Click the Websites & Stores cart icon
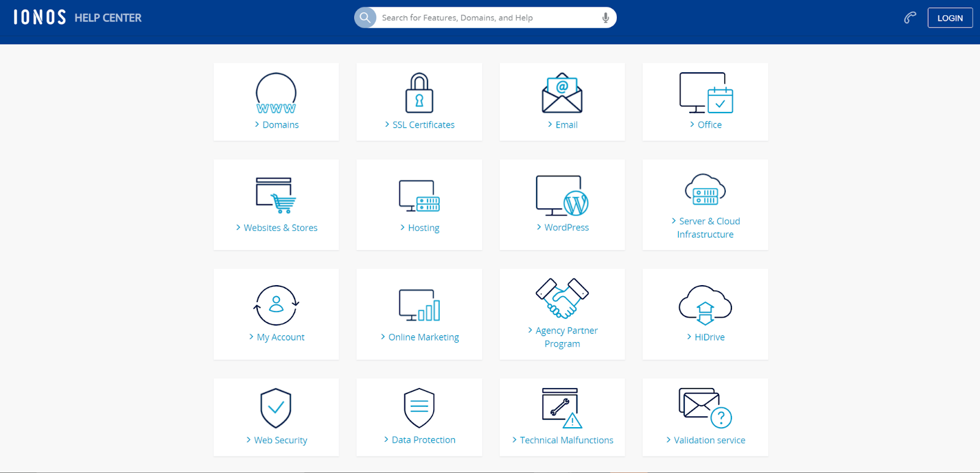980x473 pixels. coord(276,195)
